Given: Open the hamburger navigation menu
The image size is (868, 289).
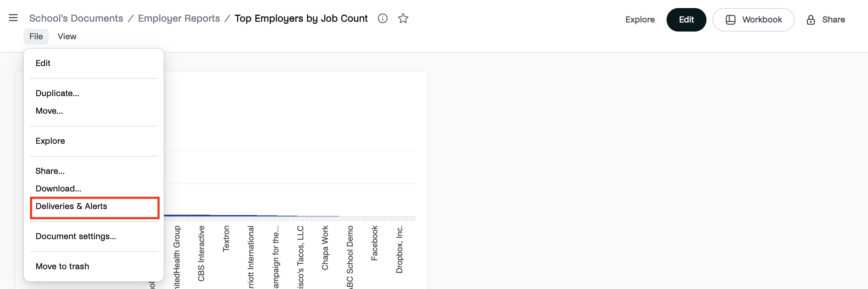Looking at the screenshot, I should [13, 18].
